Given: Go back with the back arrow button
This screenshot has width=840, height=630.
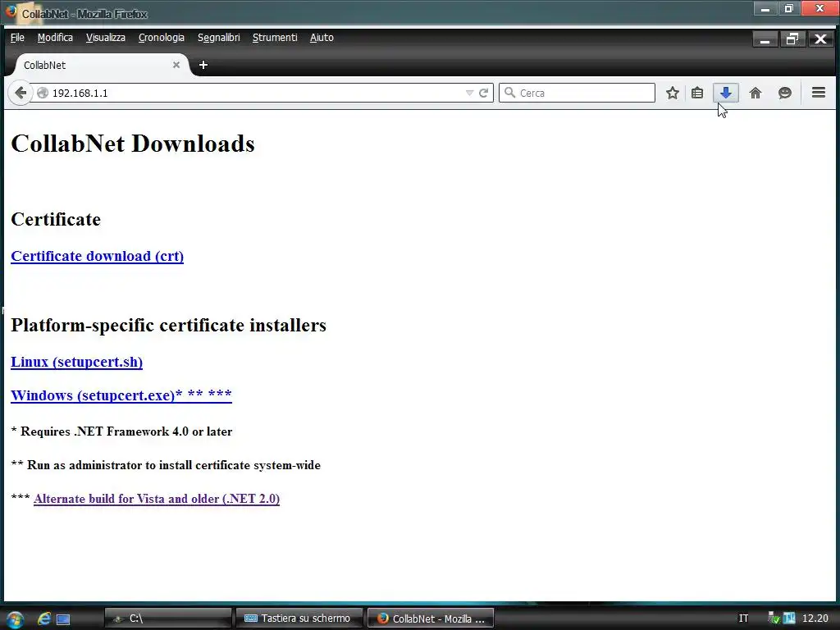Looking at the screenshot, I should [21, 93].
